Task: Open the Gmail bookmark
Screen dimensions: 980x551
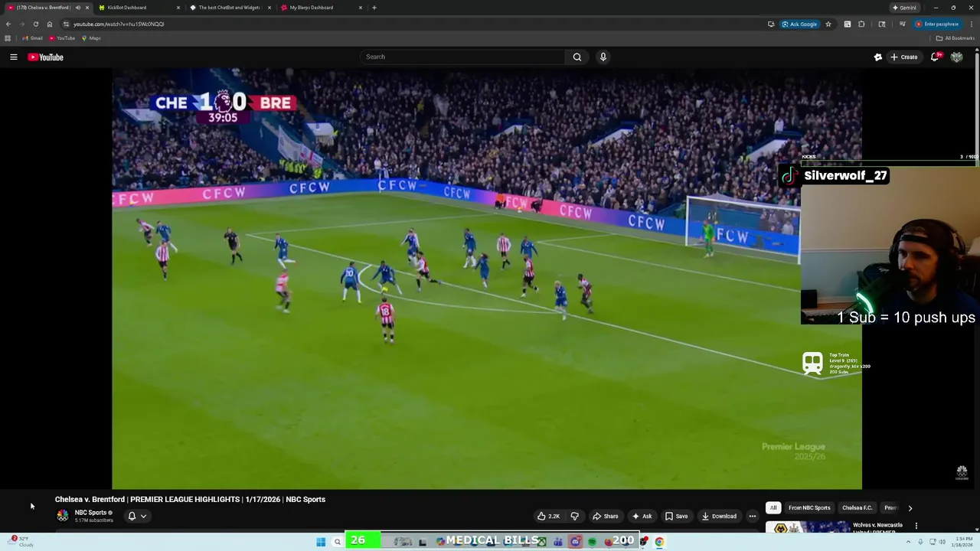Action: (x=32, y=38)
